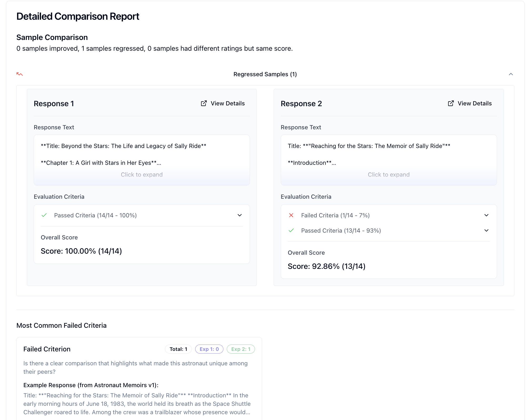532x420 pixels.
Task: Click external link icon beside Response 2
Action: [x=451, y=103]
